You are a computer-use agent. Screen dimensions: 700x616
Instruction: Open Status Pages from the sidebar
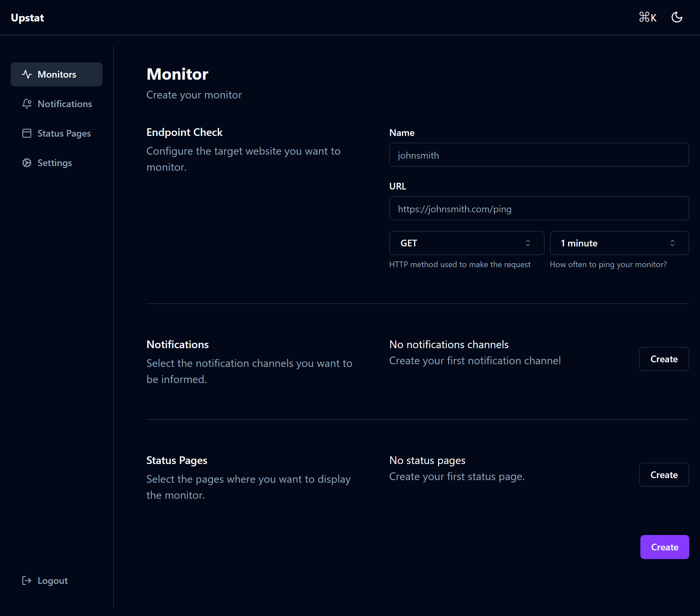coord(64,133)
